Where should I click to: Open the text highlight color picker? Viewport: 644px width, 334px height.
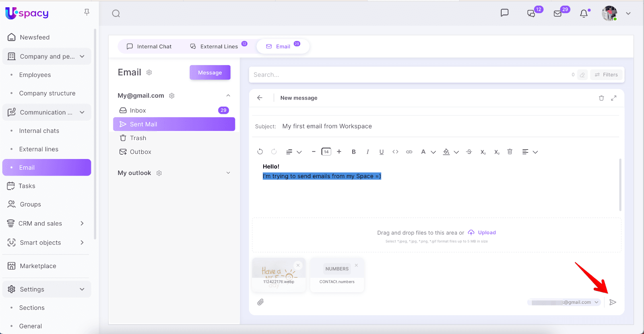446,152
